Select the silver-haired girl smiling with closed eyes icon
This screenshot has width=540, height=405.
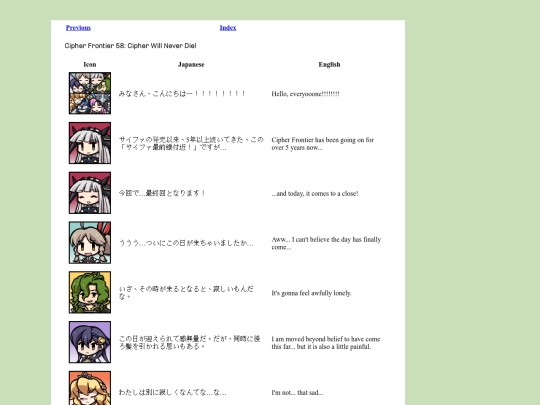coord(90,193)
